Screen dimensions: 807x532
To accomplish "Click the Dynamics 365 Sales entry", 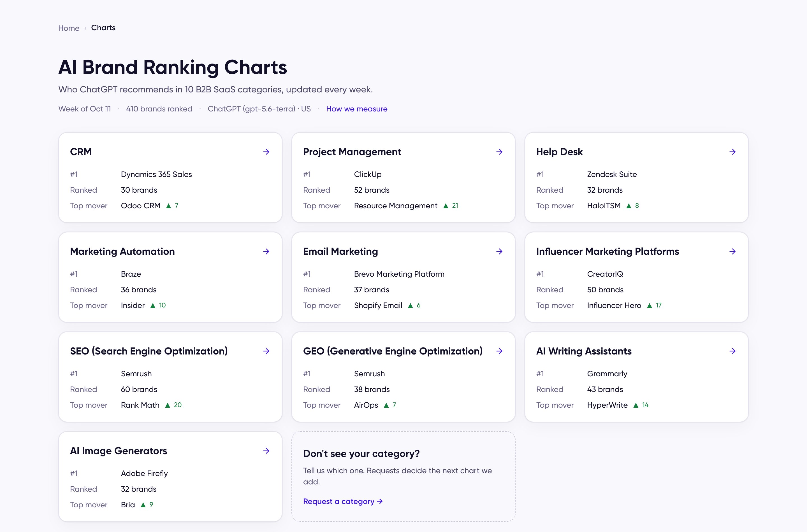I will 156,174.
